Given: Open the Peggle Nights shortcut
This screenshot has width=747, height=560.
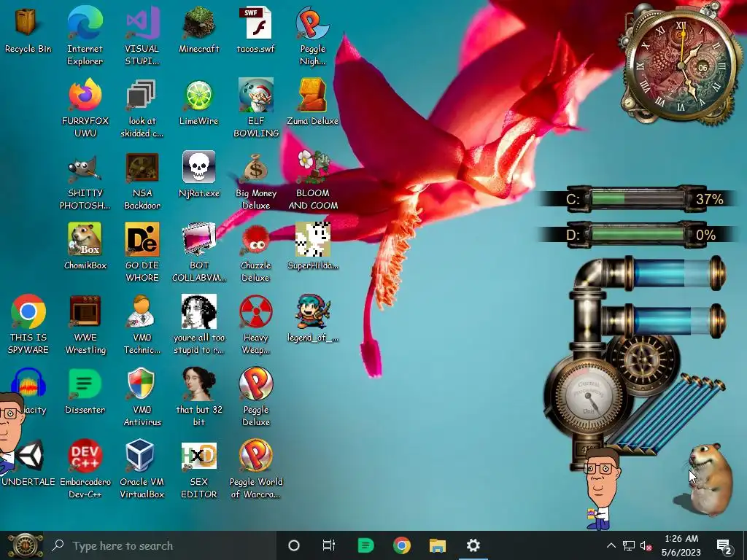Looking at the screenshot, I should 312,23.
